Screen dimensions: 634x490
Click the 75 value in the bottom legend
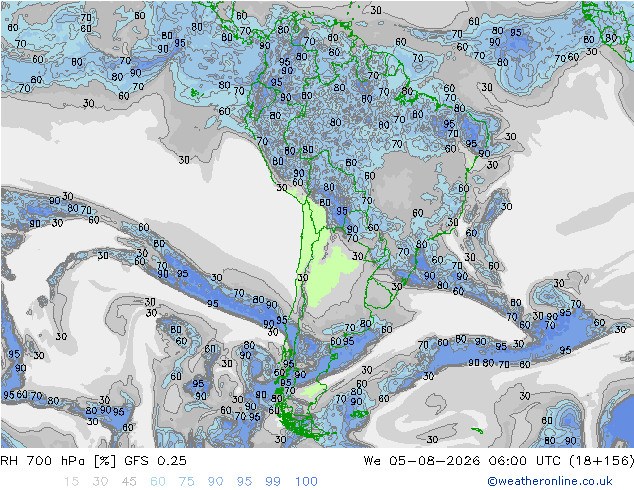186,482
